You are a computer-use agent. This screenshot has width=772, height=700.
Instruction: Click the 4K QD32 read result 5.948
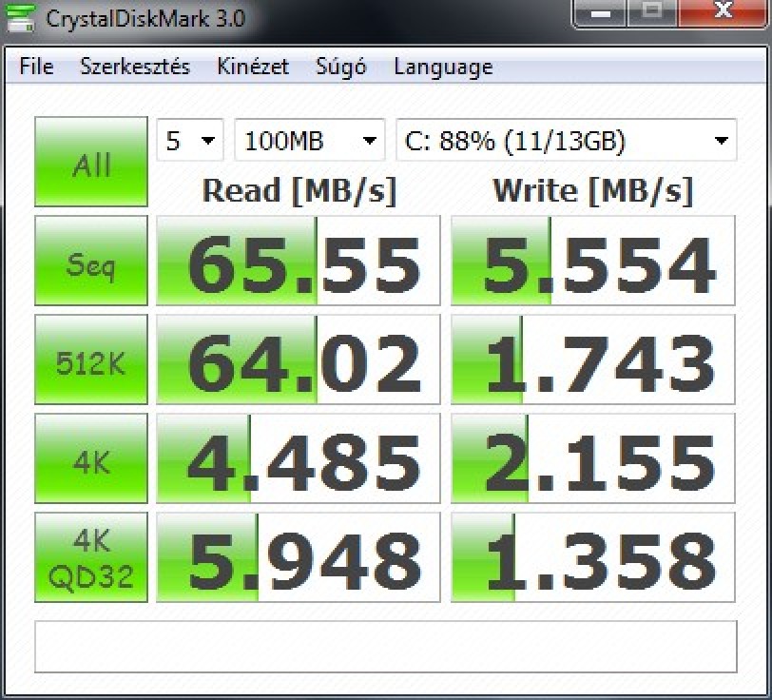pyautogui.click(x=299, y=557)
